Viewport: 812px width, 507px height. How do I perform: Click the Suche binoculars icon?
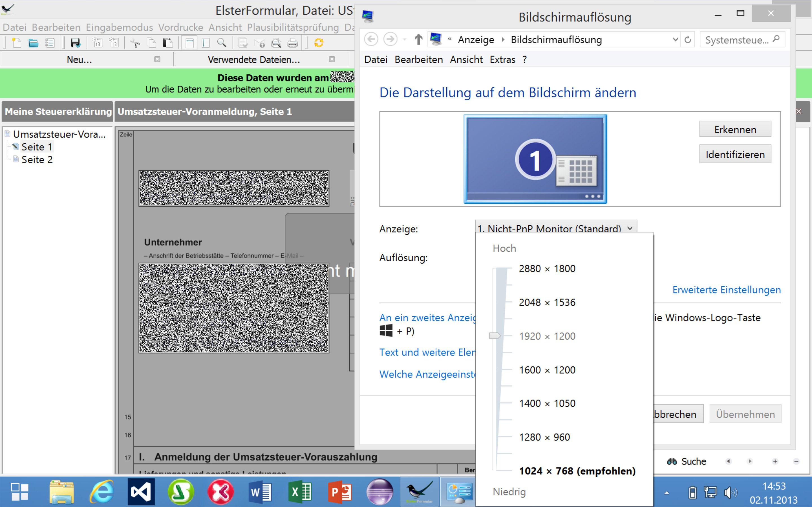672,461
